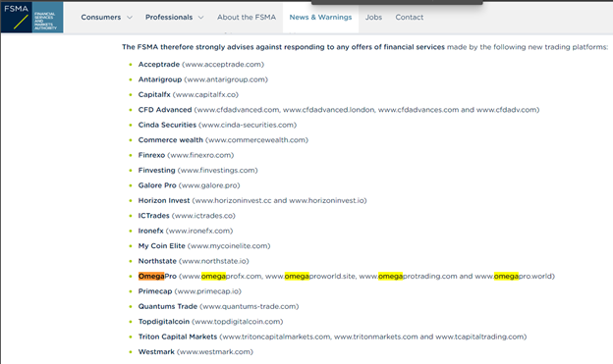This screenshot has width=613, height=364.
Task: Click the www.acceptrade.com address
Action: [x=223, y=65]
